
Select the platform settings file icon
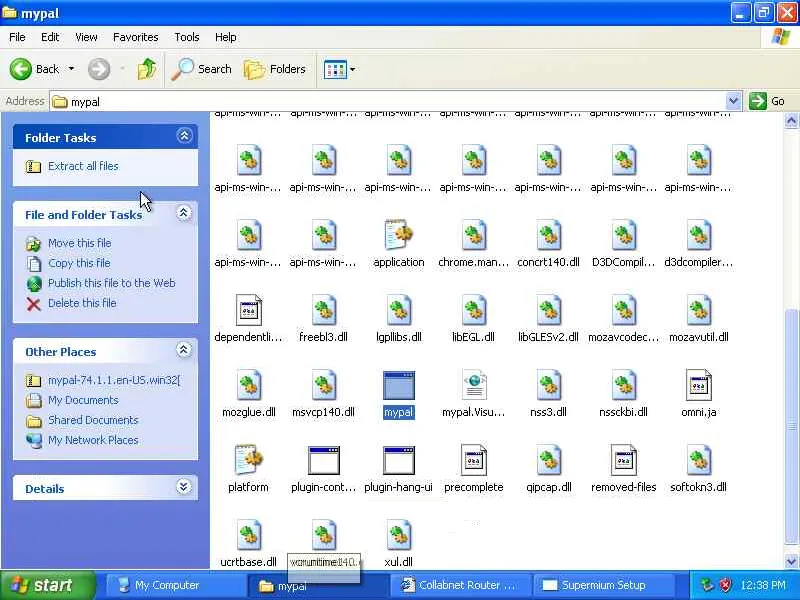(x=248, y=460)
